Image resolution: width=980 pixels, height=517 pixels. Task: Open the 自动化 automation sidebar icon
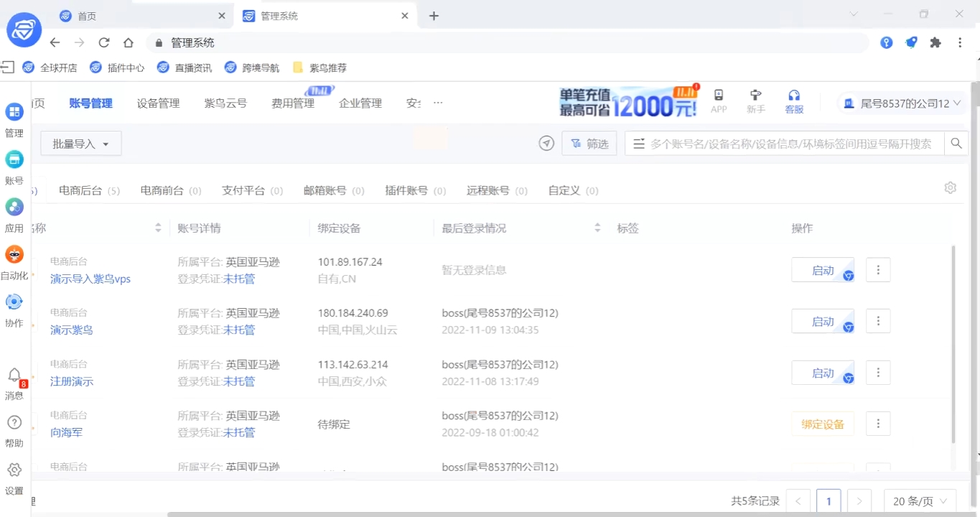pyautogui.click(x=14, y=255)
